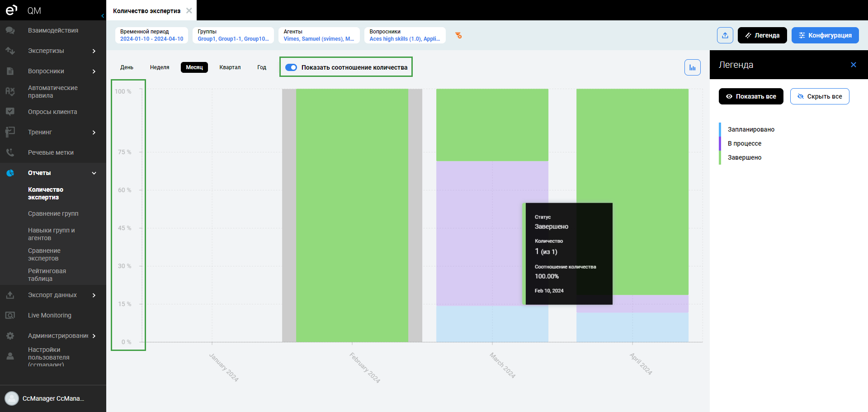Open Live Monitoring page
868x412 pixels.
(x=50, y=315)
